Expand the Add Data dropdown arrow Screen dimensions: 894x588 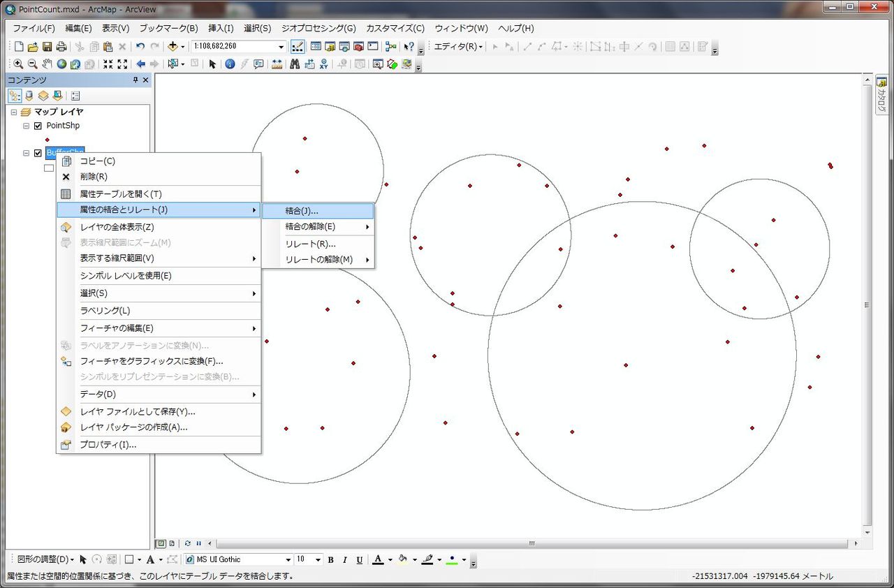(183, 47)
